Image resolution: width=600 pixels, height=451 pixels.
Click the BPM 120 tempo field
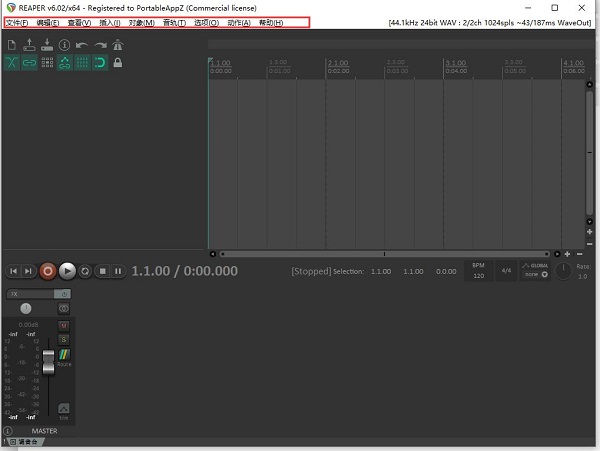coord(478,271)
